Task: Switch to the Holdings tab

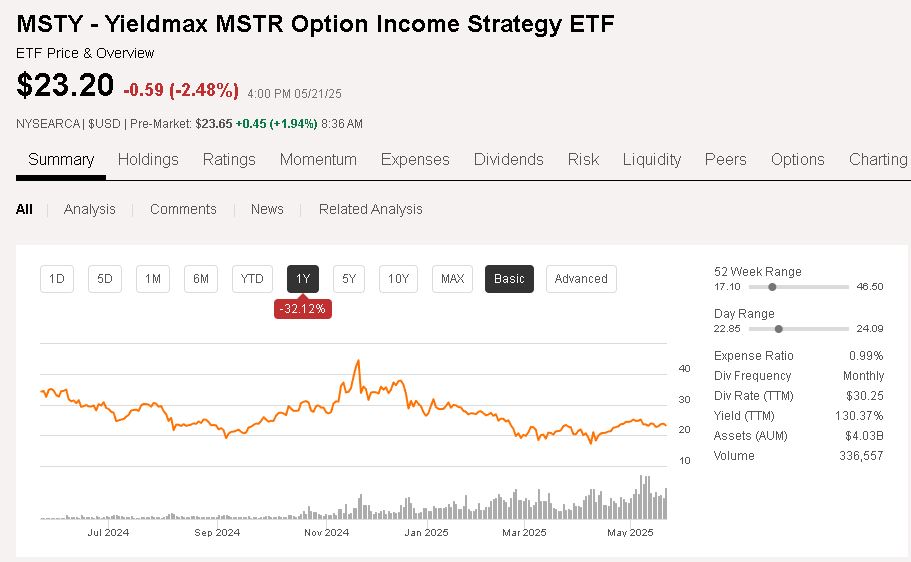Action: [x=148, y=159]
